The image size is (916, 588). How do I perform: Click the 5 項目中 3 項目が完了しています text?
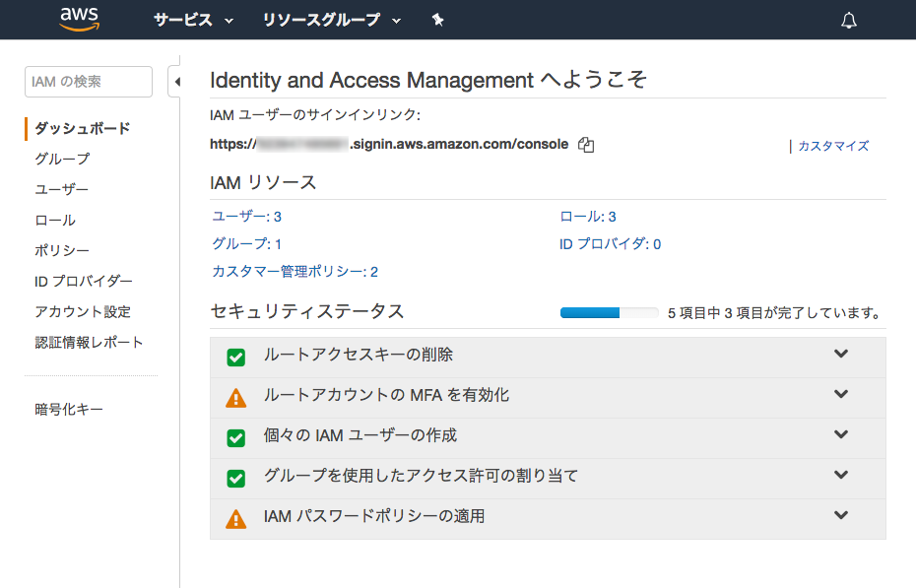click(x=774, y=313)
